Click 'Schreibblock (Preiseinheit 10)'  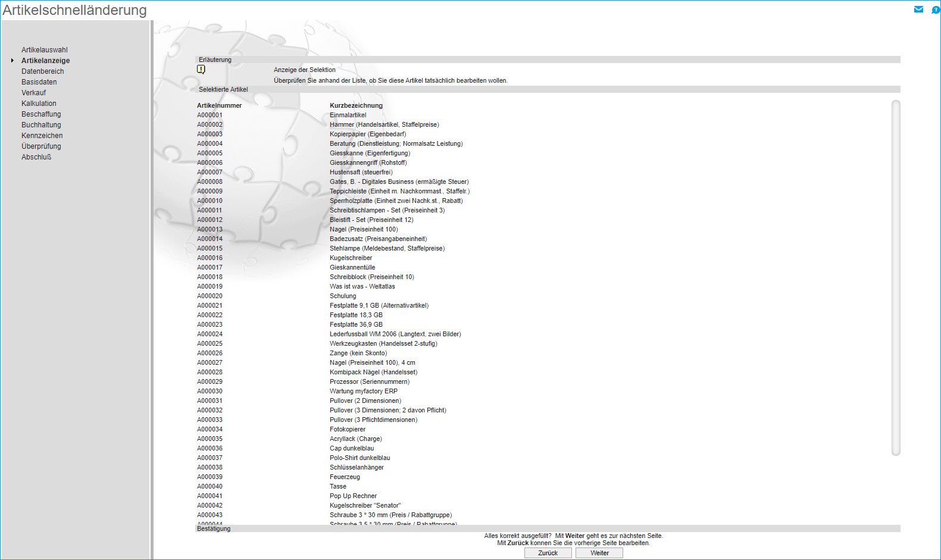point(372,277)
